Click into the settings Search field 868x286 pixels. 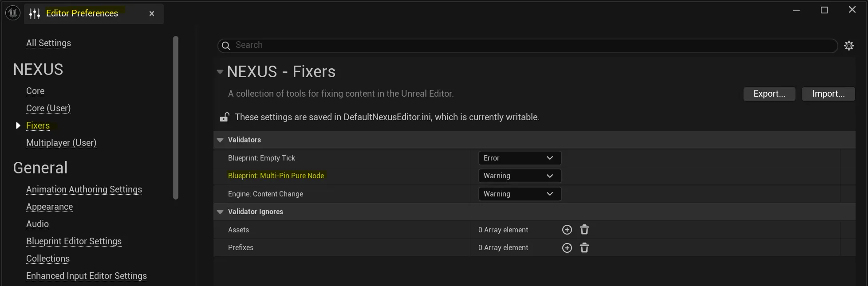click(x=533, y=45)
